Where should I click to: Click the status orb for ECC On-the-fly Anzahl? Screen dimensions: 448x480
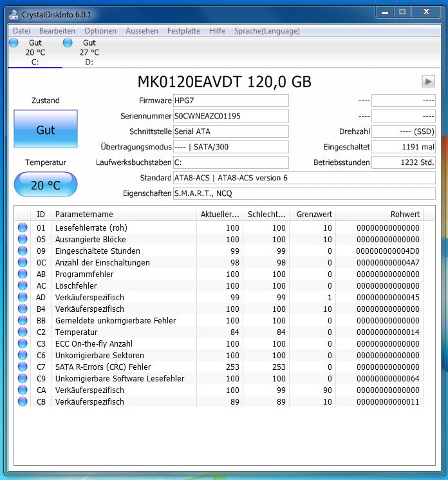[23, 343]
